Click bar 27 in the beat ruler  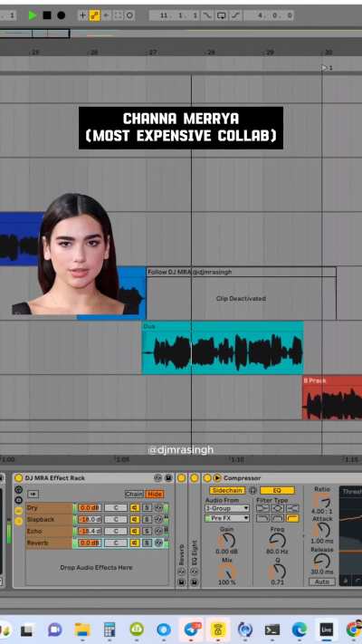point(153,53)
